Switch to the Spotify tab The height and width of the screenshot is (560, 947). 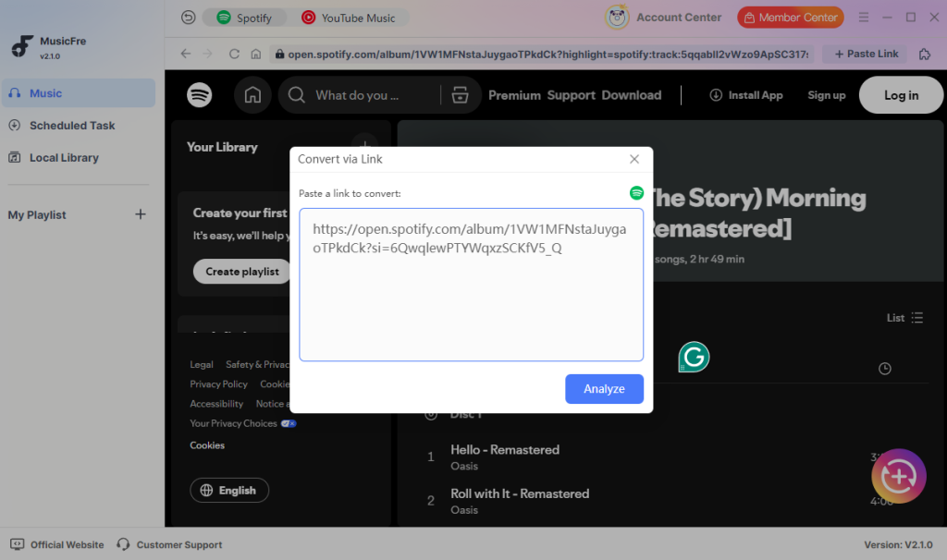244,18
